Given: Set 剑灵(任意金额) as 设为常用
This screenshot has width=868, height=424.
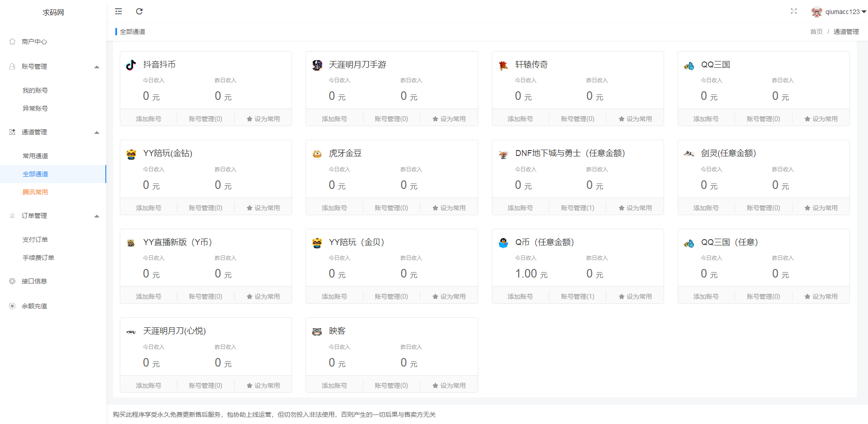Looking at the screenshot, I should point(821,208).
